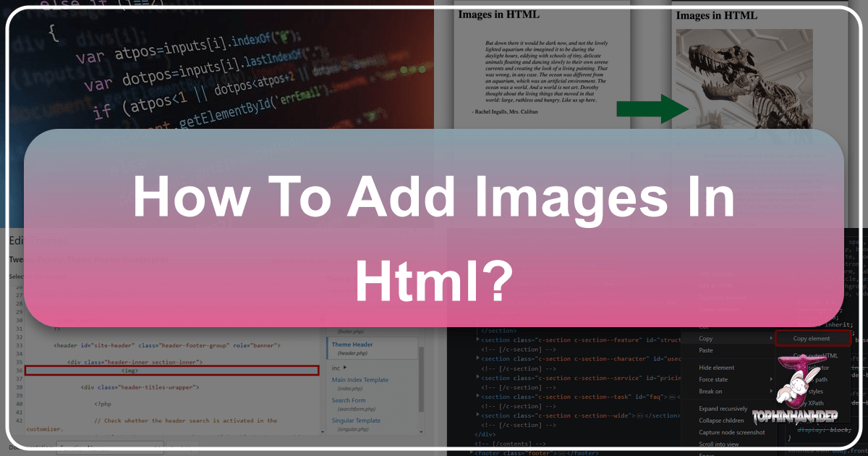Viewport: 868px width, 456px height.
Task: Open the Search Form (searchform.php) file
Action: pyautogui.click(x=349, y=400)
